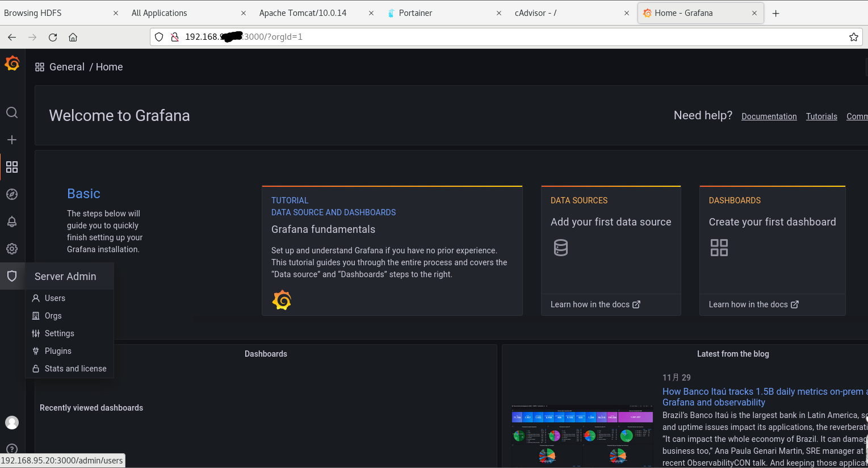Click the Server Admin menu header

point(70,277)
